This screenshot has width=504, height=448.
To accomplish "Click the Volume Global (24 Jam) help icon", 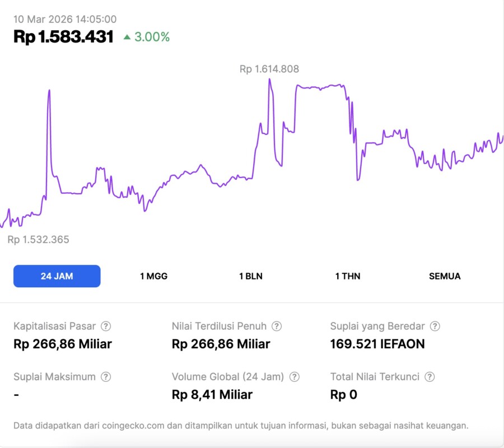I will tap(295, 377).
